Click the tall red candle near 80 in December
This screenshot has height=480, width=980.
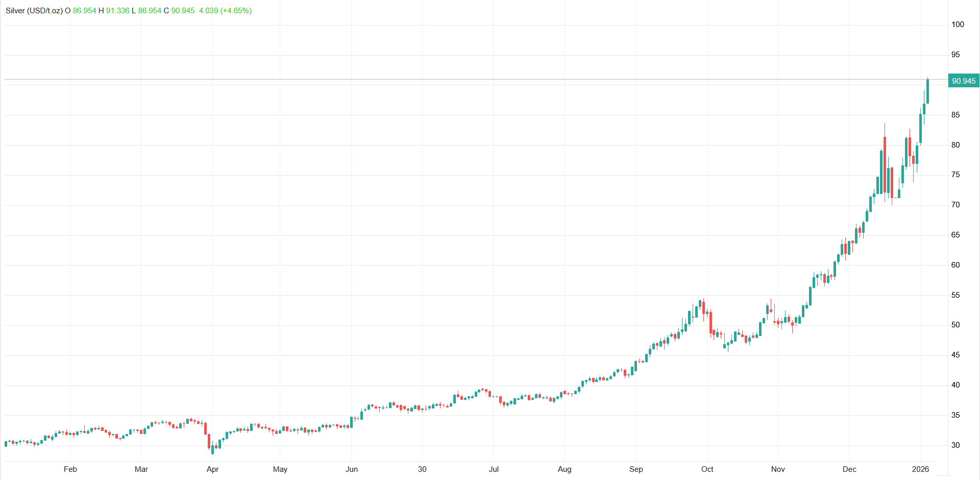tap(885, 164)
